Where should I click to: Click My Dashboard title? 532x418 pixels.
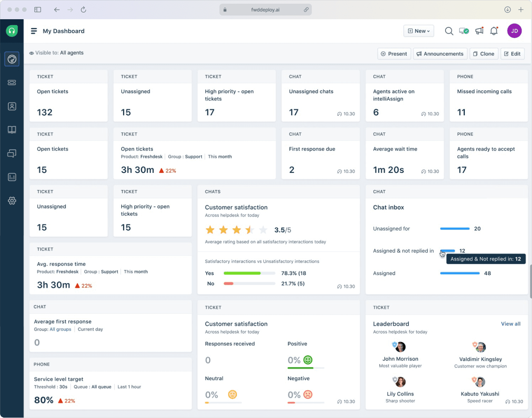click(x=64, y=31)
